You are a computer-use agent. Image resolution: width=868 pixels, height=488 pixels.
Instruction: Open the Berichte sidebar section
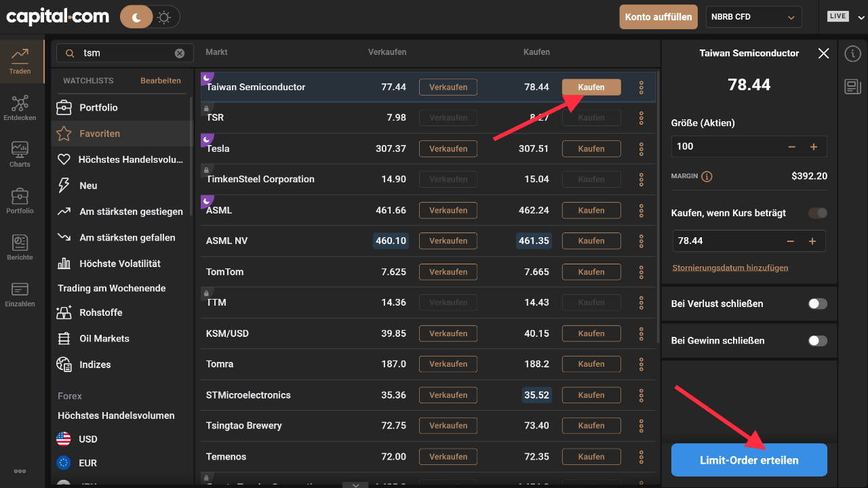click(20, 247)
